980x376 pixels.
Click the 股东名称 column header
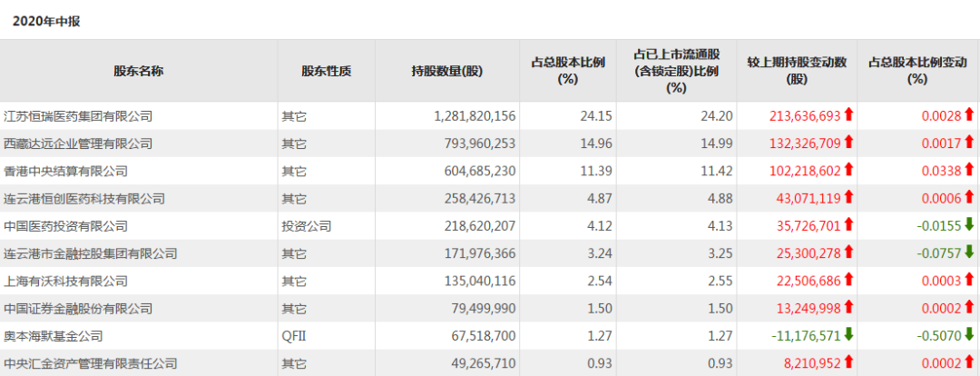[139, 71]
